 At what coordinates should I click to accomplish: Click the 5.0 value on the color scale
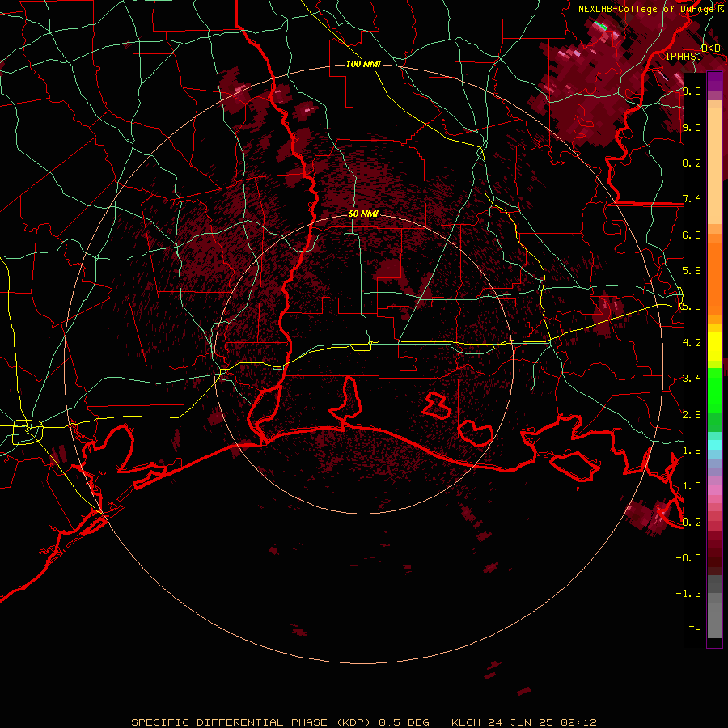[x=692, y=307]
